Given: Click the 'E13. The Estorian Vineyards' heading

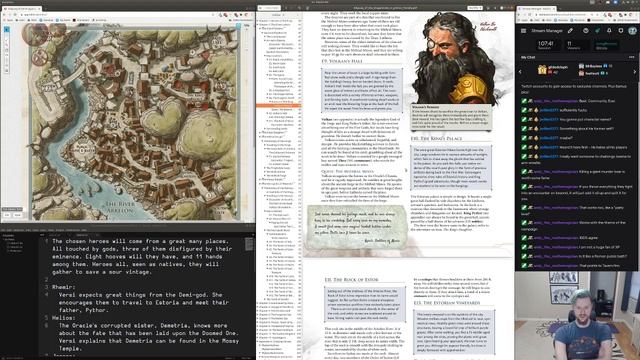Looking at the screenshot, I should coord(447,303).
